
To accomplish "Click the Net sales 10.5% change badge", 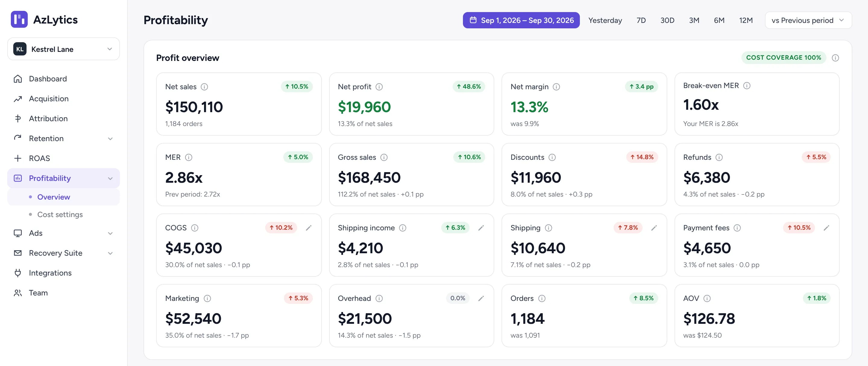I will tap(297, 87).
